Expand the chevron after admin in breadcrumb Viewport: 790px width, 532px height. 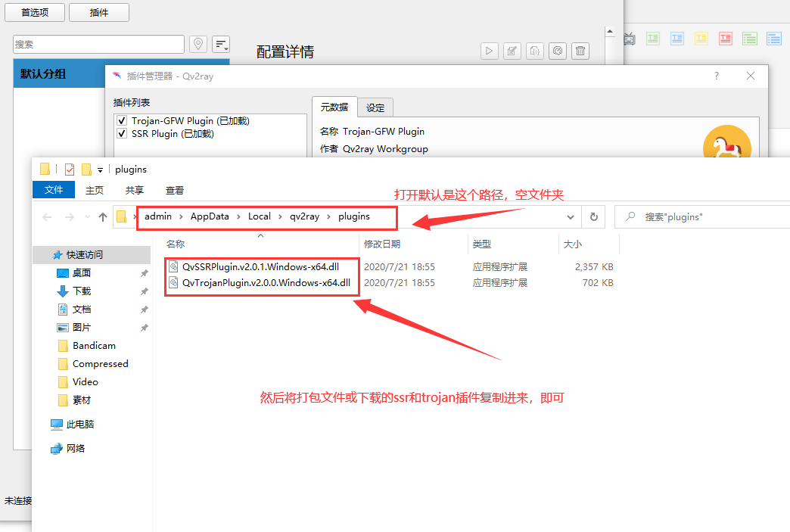coord(181,217)
